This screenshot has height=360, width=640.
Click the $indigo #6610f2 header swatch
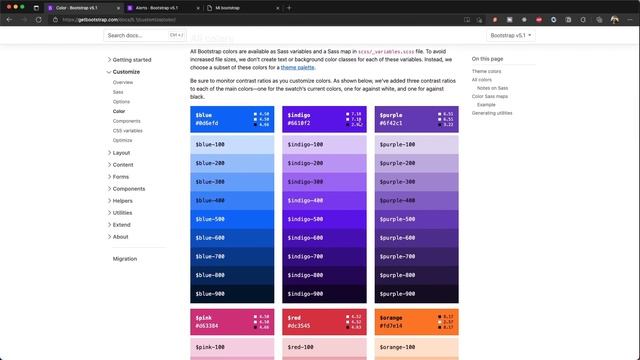pyautogui.click(x=324, y=119)
